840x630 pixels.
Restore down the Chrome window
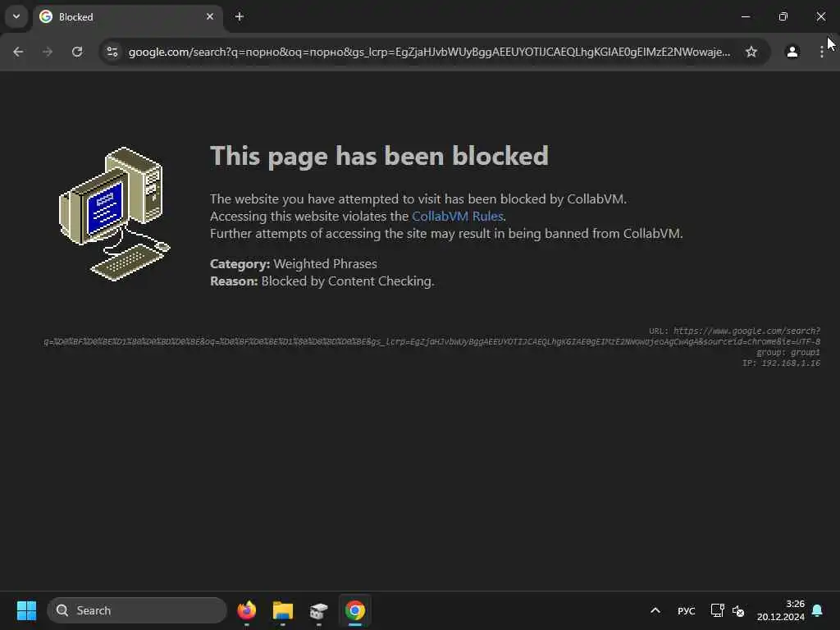[x=783, y=16]
